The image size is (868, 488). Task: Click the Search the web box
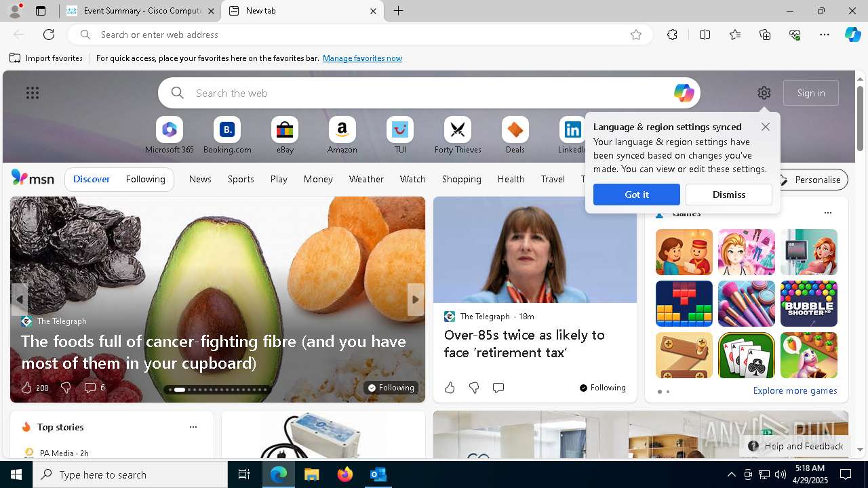pyautogui.click(x=429, y=93)
